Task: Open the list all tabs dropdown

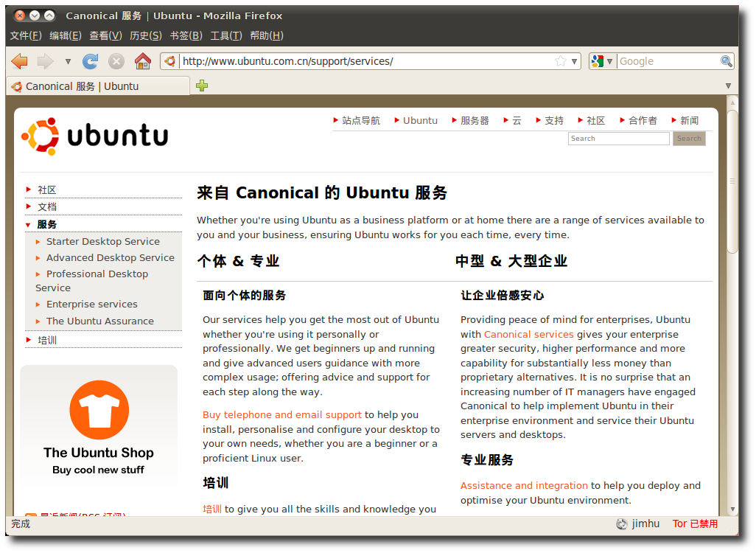Action: pos(728,86)
